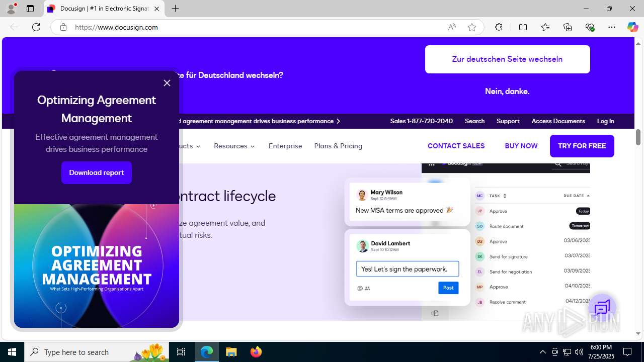Sort by DUE DATE column arrow
The image size is (644, 362).
(588, 196)
